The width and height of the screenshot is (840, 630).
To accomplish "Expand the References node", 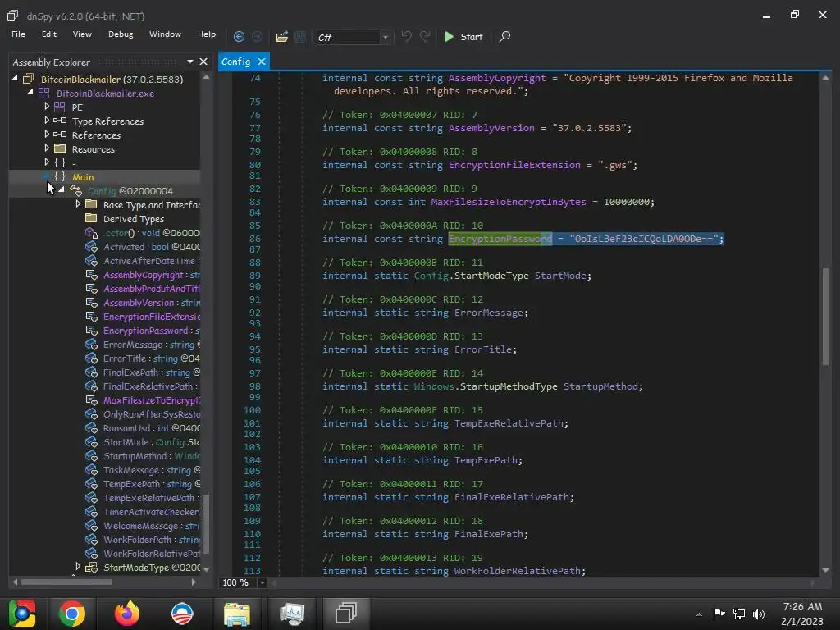I will coord(47,135).
